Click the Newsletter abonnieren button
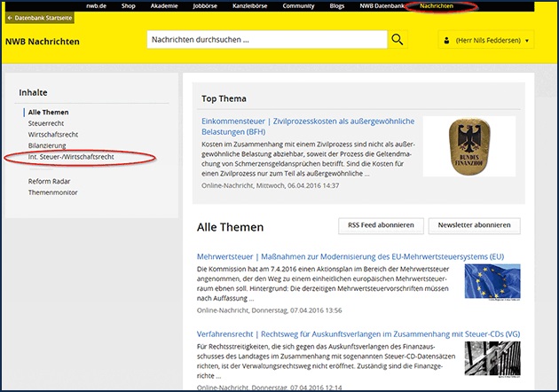The image size is (559, 392). pos(475,225)
